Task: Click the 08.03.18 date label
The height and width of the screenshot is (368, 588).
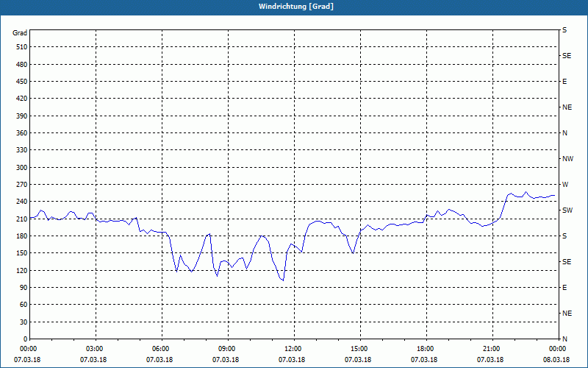Action: (x=556, y=360)
